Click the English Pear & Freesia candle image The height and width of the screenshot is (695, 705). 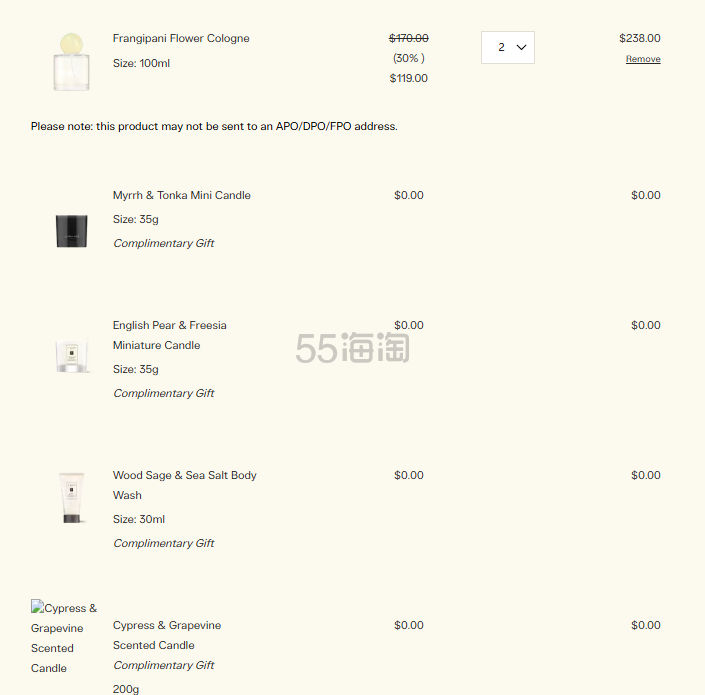[72, 354]
